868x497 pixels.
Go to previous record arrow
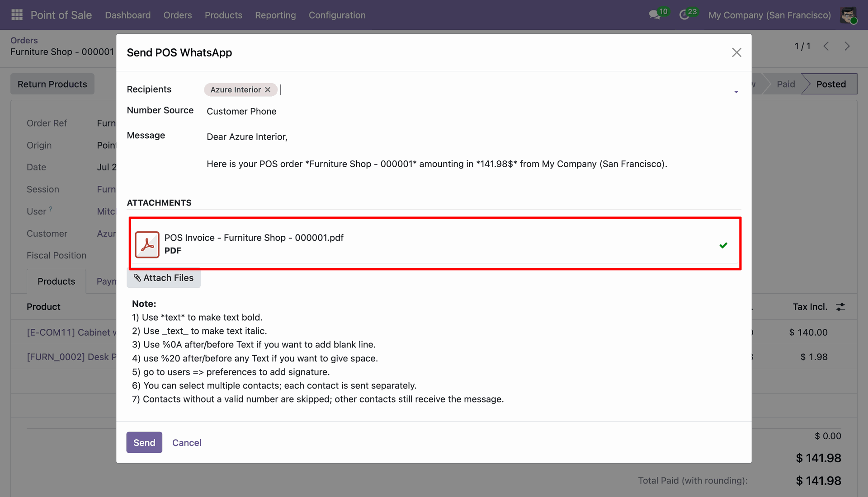pos(826,46)
